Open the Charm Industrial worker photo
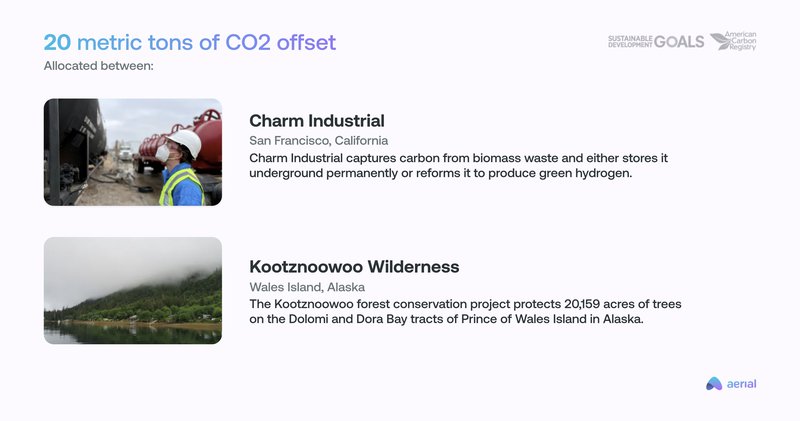The width and height of the screenshot is (800, 421). pos(133,152)
